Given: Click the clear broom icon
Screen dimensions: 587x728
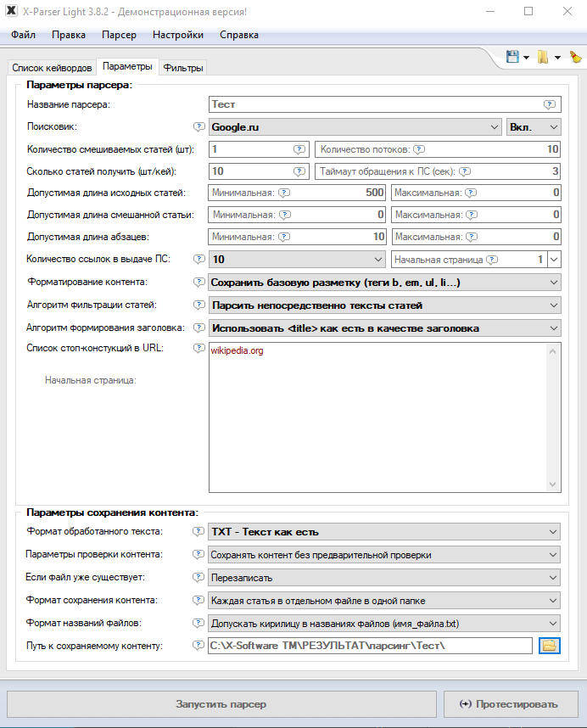Looking at the screenshot, I should tap(575, 57).
